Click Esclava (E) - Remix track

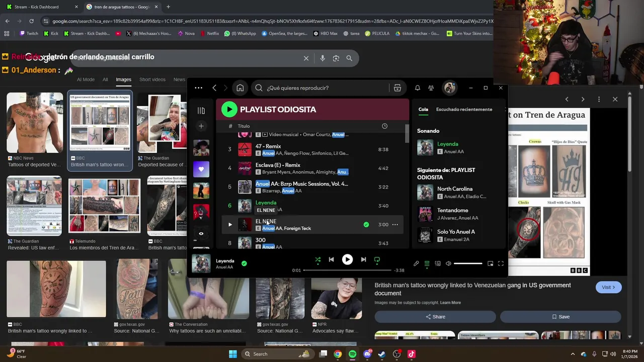point(278,165)
